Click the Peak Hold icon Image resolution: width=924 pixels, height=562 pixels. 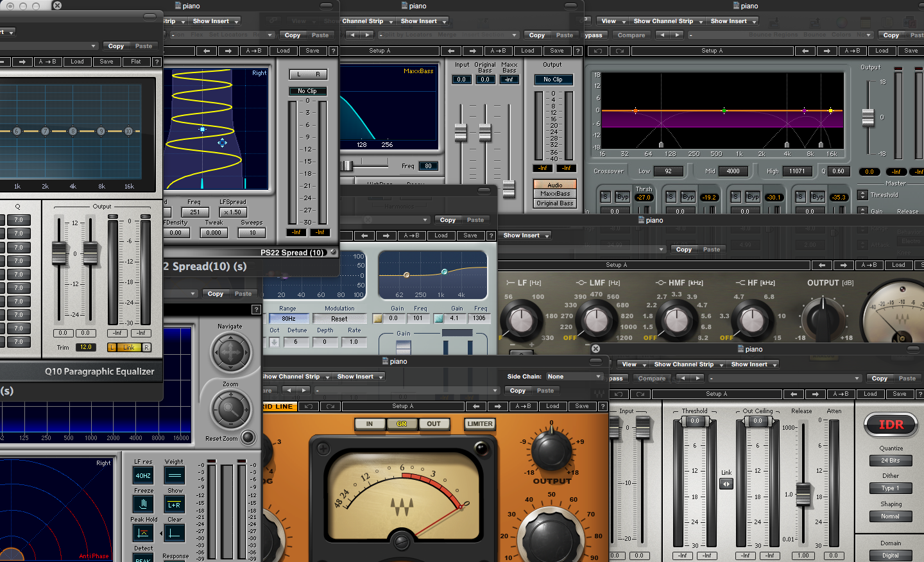point(143,533)
